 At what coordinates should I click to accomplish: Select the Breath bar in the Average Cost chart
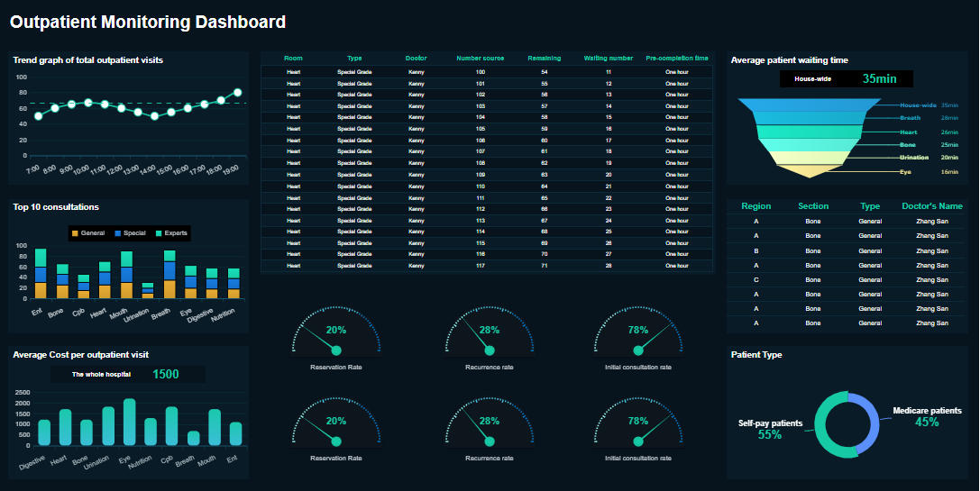point(194,438)
